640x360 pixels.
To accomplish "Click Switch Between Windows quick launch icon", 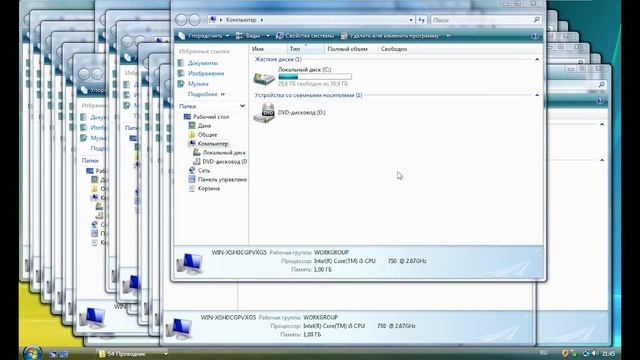I will pyautogui.click(x=64, y=354).
